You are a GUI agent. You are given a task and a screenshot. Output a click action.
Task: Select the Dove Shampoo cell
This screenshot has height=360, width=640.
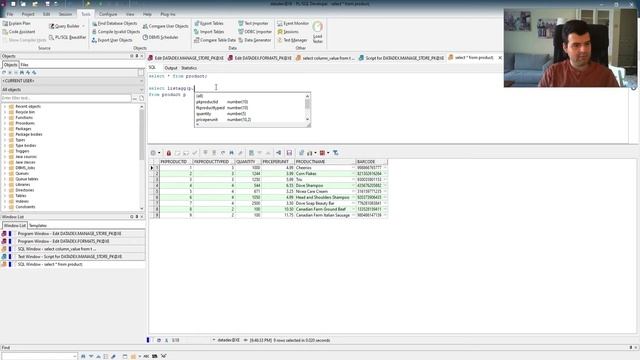(x=324, y=186)
